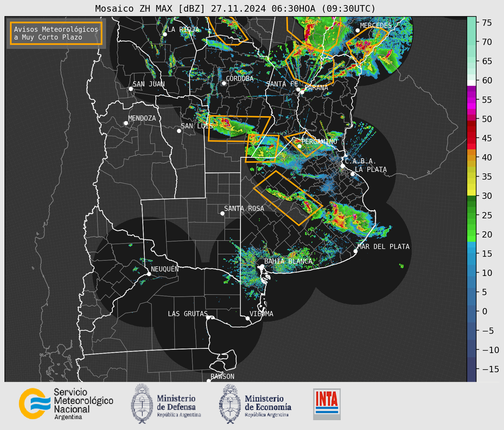Click the white dot marking Mendoza

click(x=126, y=123)
